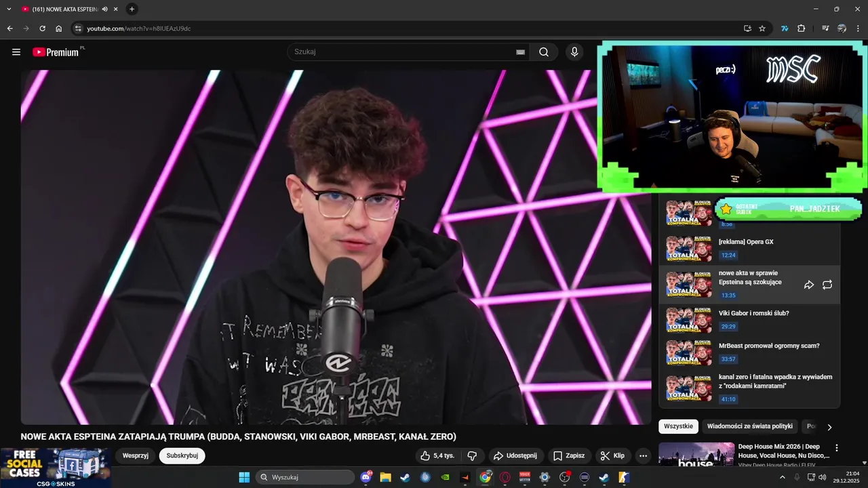Start voice search with the microphone
868x488 pixels.
pyautogui.click(x=574, y=52)
